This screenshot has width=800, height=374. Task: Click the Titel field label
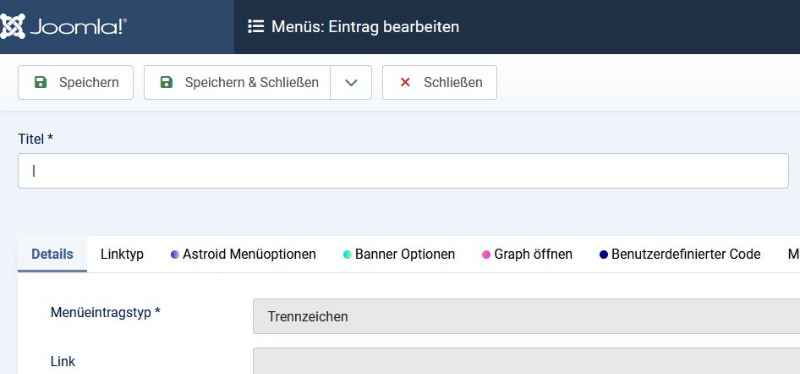coord(36,139)
